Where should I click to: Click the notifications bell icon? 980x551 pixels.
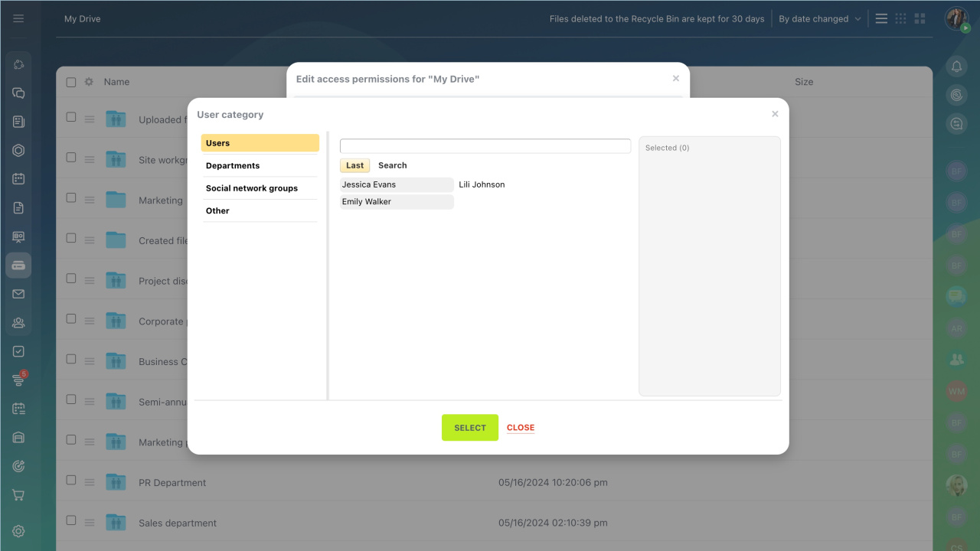click(956, 67)
